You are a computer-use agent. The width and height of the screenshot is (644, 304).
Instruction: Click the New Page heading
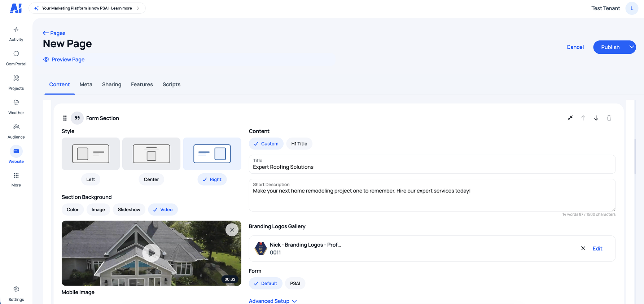point(67,44)
